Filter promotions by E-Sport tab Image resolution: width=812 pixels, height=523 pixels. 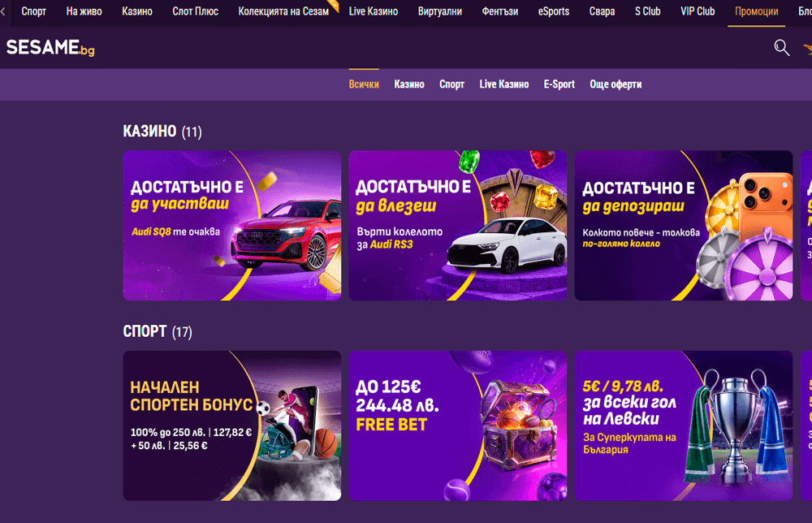(x=559, y=84)
